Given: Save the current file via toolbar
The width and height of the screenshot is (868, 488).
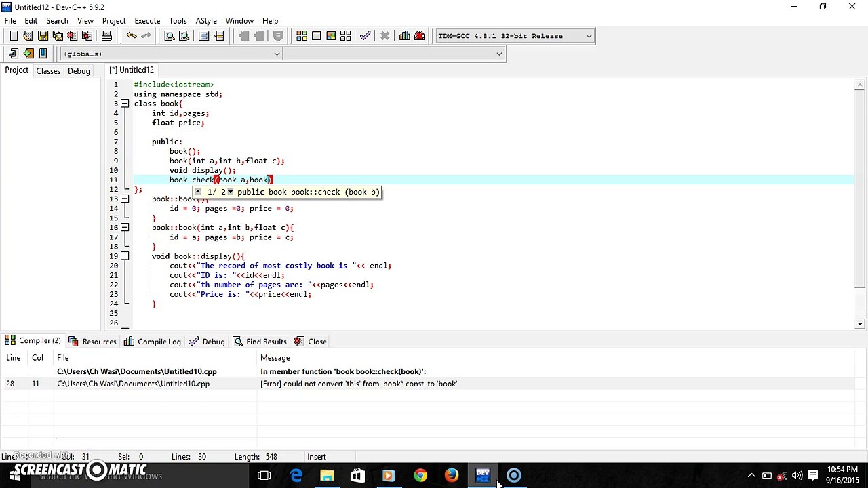Looking at the screenshot, I should (x=43, y=36).
